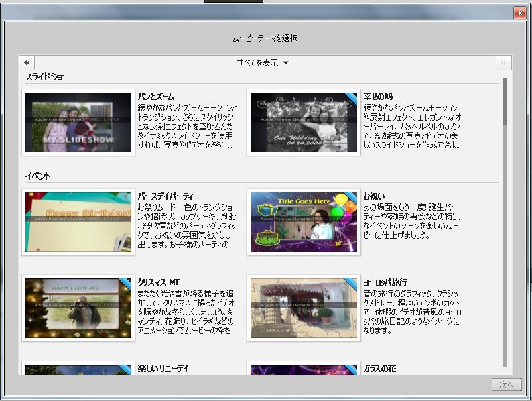
Task: Click the 幸せの鳩 description text
Action: coord(412,127)
